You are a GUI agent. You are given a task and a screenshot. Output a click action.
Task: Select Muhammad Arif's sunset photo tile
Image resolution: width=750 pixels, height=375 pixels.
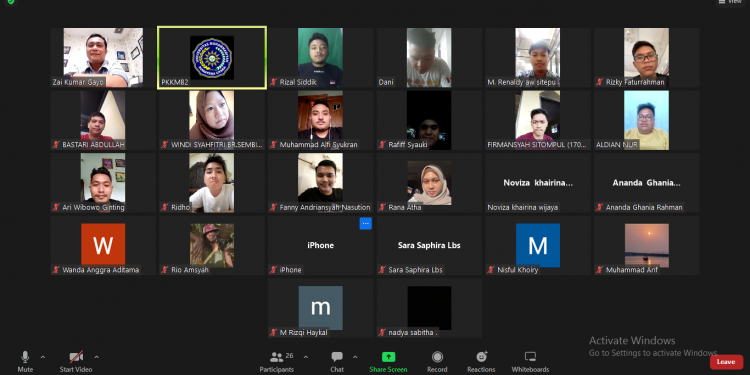click(647, 245)
